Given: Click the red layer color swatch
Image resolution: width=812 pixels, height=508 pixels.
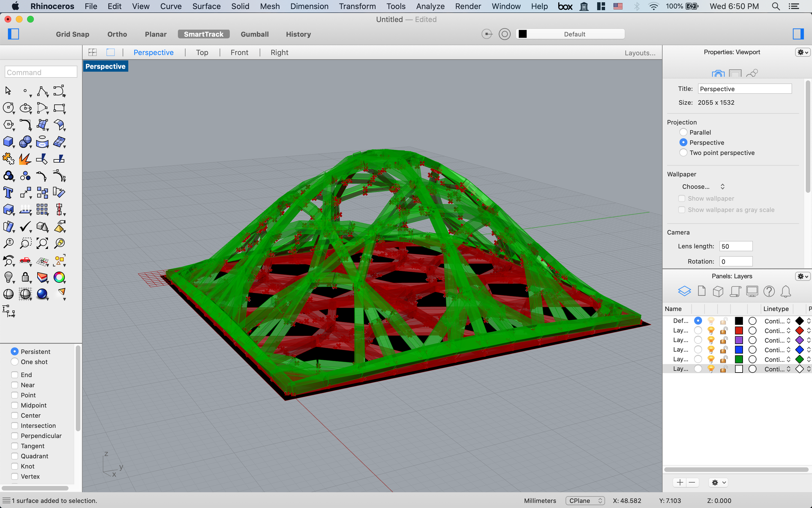Looking at the screenshot, I should click(x=739, y=330).
